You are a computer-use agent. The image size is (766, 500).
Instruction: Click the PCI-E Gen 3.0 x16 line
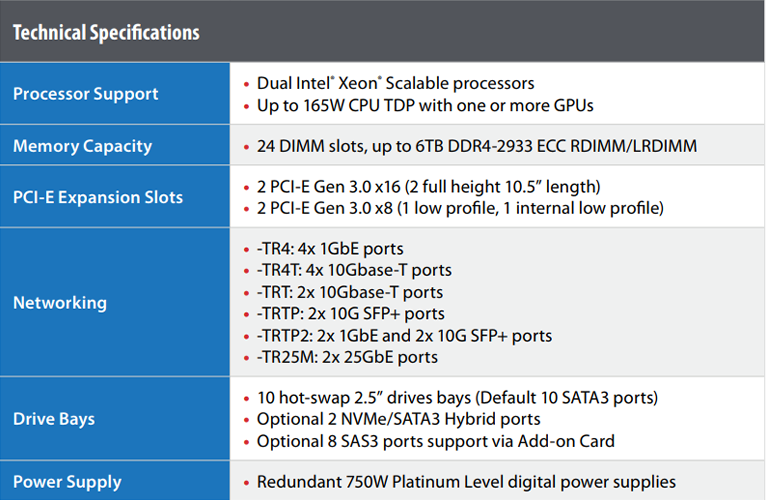coord(428,187)
